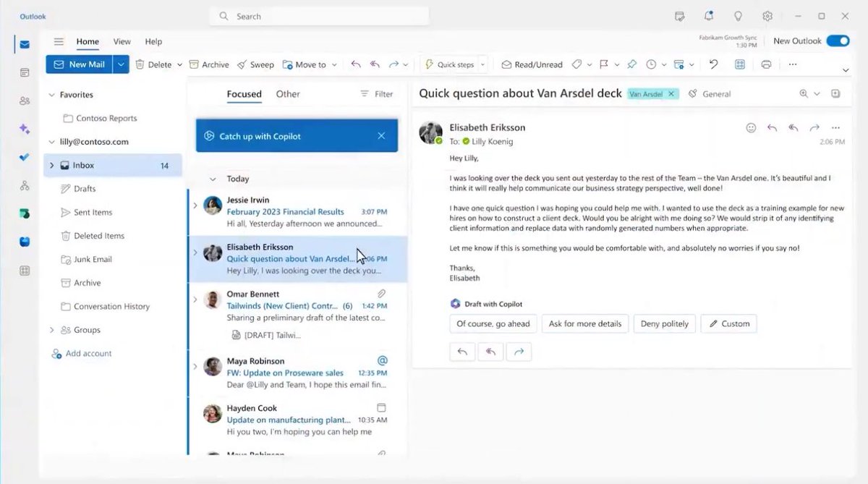Click the Undo icon in the ribbon
The height and width of the screenshot is (484, 868).
coord(713,64)
